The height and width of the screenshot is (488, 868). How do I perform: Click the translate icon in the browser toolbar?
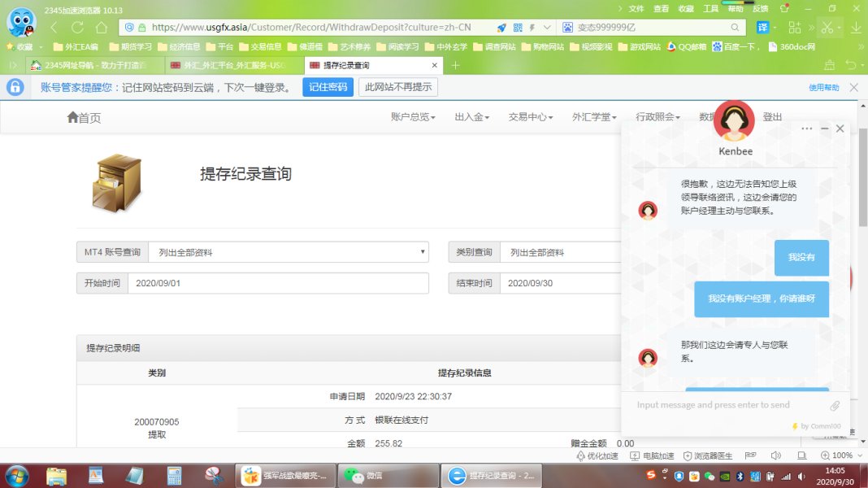coord(762,27)
